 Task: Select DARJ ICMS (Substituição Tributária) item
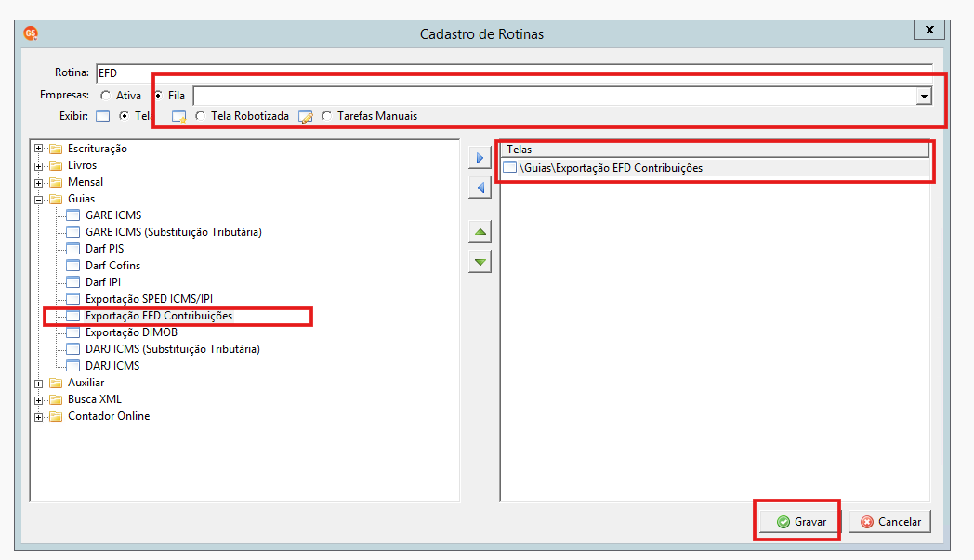[x=173, y=349]
